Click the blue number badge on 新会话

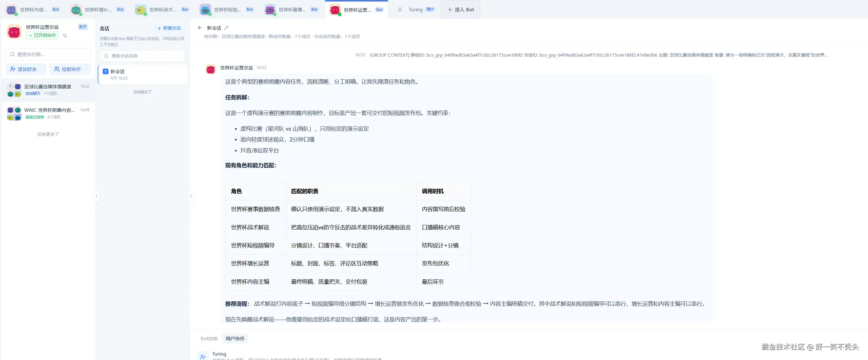(106, 71)
